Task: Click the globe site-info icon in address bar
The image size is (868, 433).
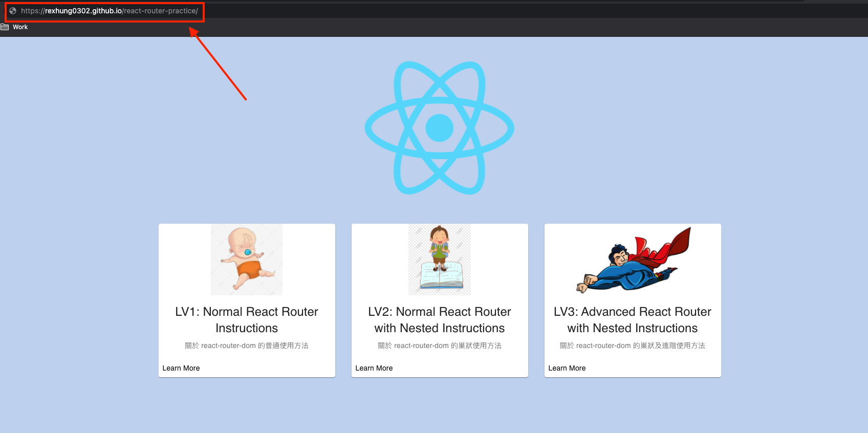Action: coord(13,11)
